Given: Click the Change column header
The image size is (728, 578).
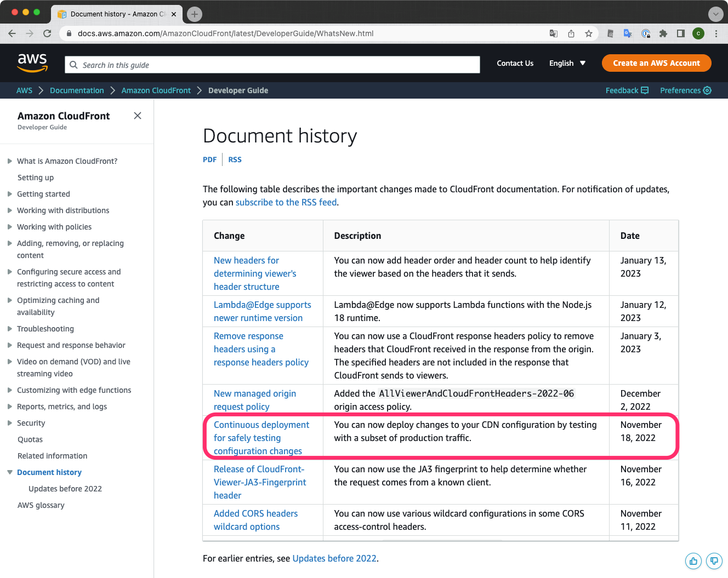Looking at the screenshot, I should [x=229, y=236].
